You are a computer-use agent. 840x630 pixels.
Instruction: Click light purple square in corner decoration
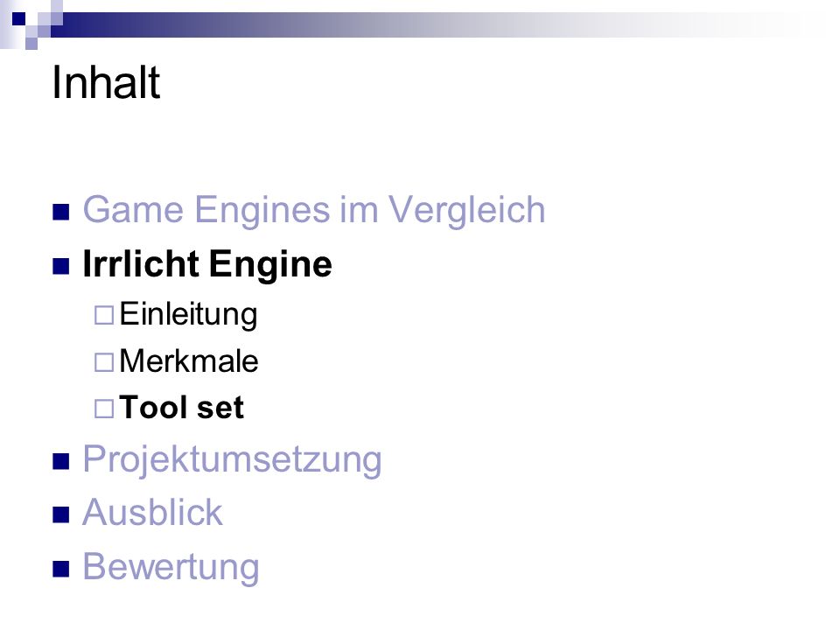pyautogui.click(x=31, y=44)
